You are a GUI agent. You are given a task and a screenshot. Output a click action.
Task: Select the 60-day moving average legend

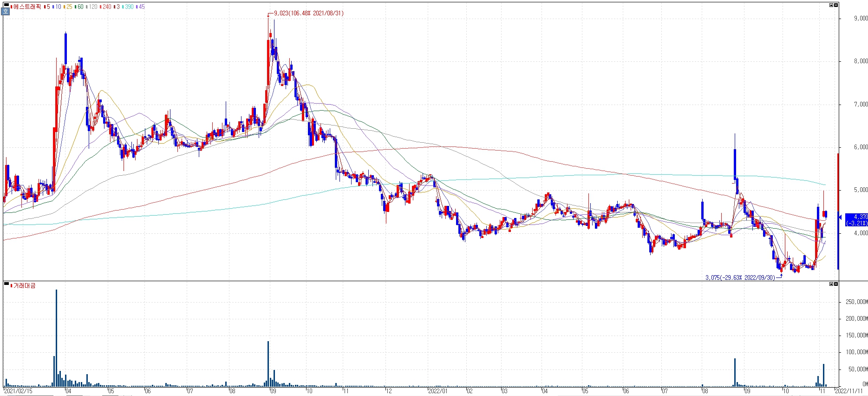click(79, 7)
